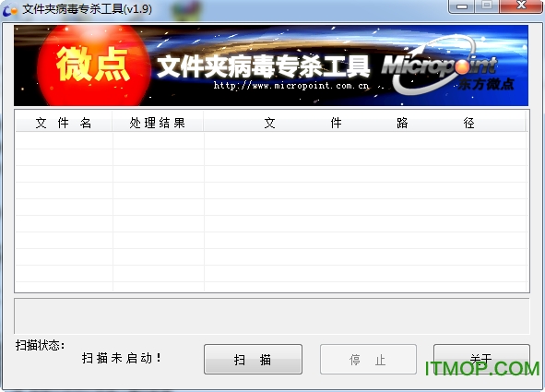Image resolution: width=545 pixels, height=392 pixels.
Task: Click the 扫描未启动! status text
Action: 122,358
